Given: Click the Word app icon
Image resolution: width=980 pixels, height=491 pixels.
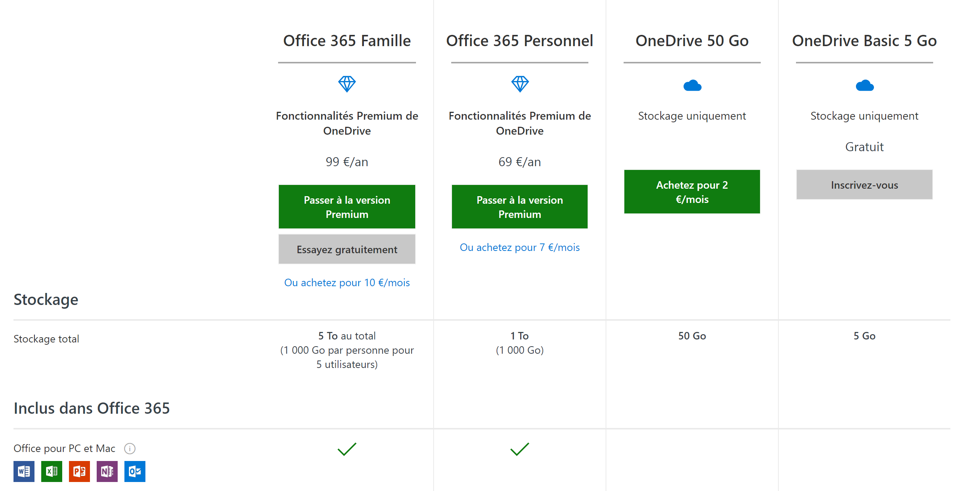Looking at the screenshot, I should (24, 471).
